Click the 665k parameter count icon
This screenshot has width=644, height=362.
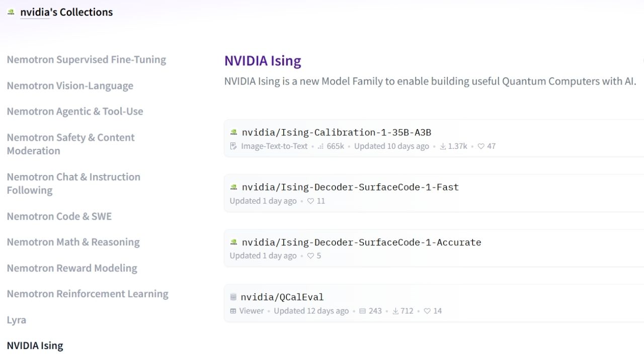[x=320, y=146]
